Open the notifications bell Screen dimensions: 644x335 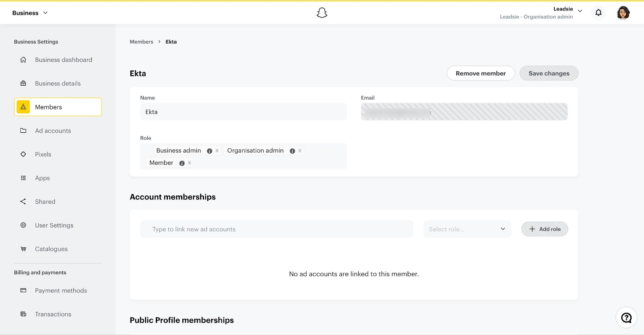(x=599, y=13)
